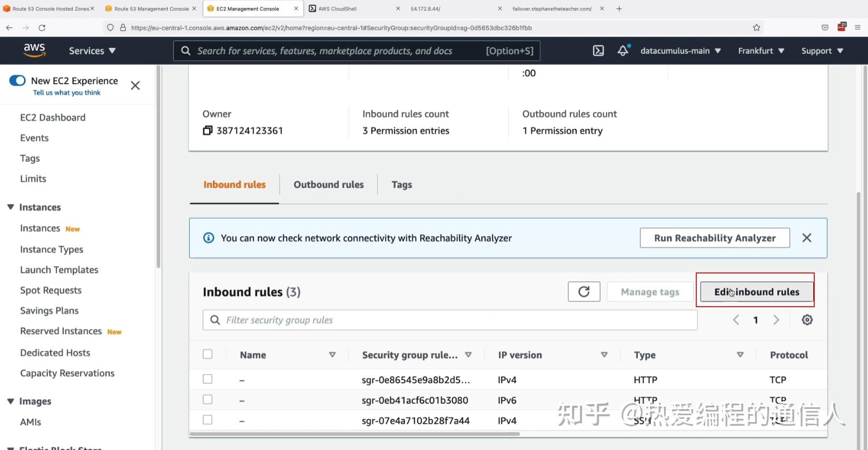Screen dimensions: 868x450
Task: Click the browser URL address bar
Action: [432, 27]
